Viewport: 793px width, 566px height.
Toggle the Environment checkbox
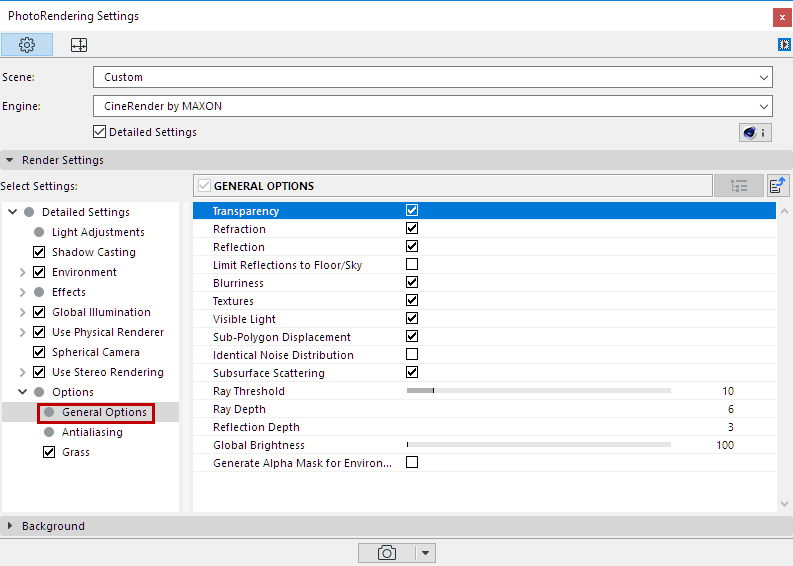click(39, 272)
